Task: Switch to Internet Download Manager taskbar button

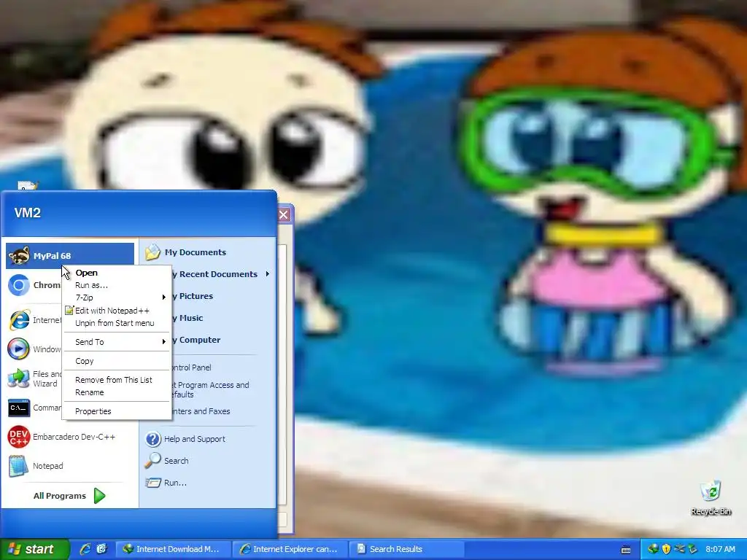Action: (x=172, y=549)
